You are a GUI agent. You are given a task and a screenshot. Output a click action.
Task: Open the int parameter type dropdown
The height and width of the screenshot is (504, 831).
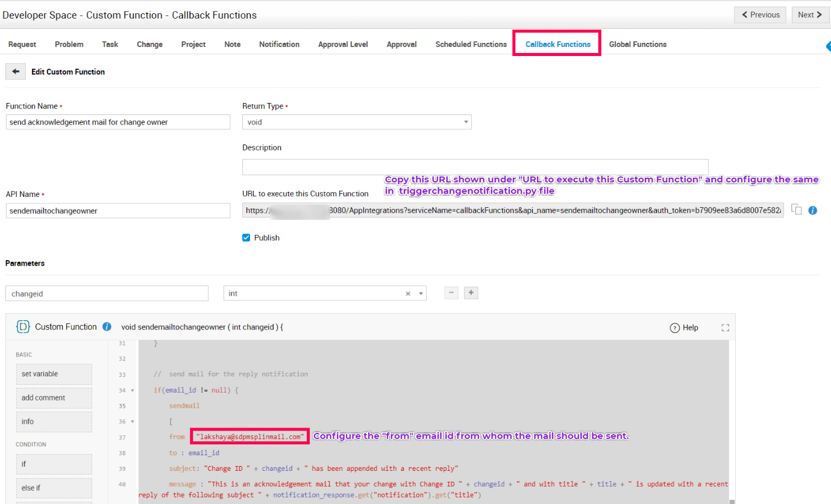tap(421, 294)
